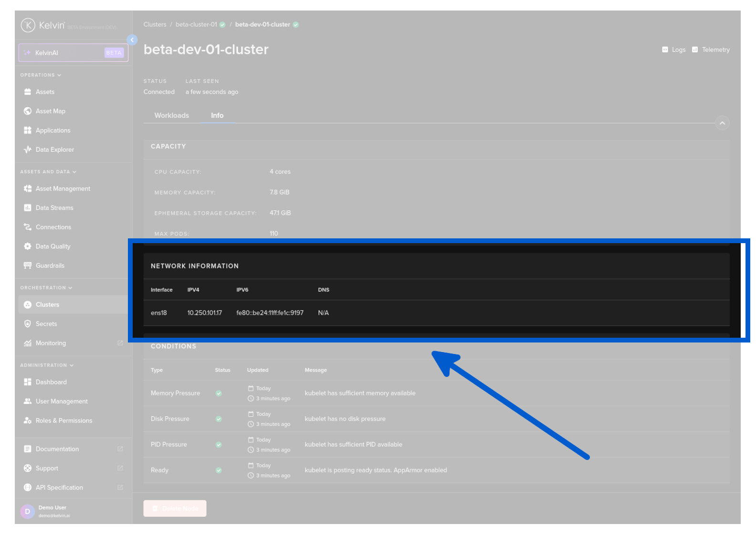Collapse the Administration section
756x535 pixels.
pos(72,365)
